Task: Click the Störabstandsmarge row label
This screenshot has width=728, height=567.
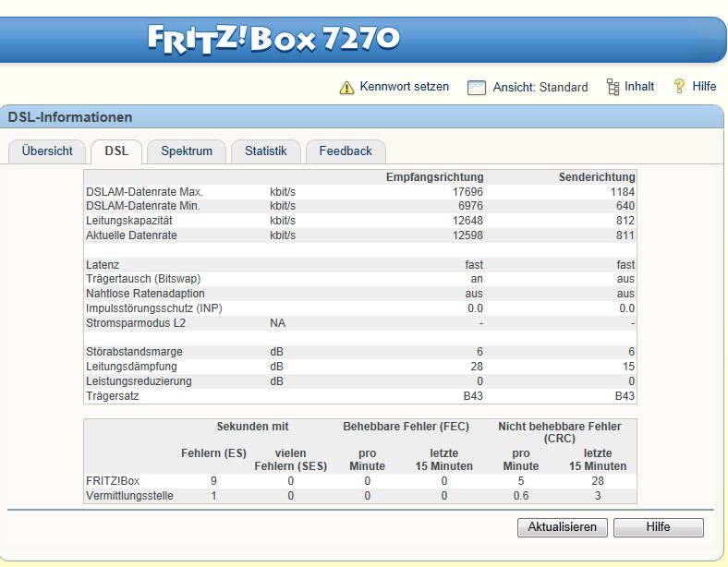Action: point(134,352)
